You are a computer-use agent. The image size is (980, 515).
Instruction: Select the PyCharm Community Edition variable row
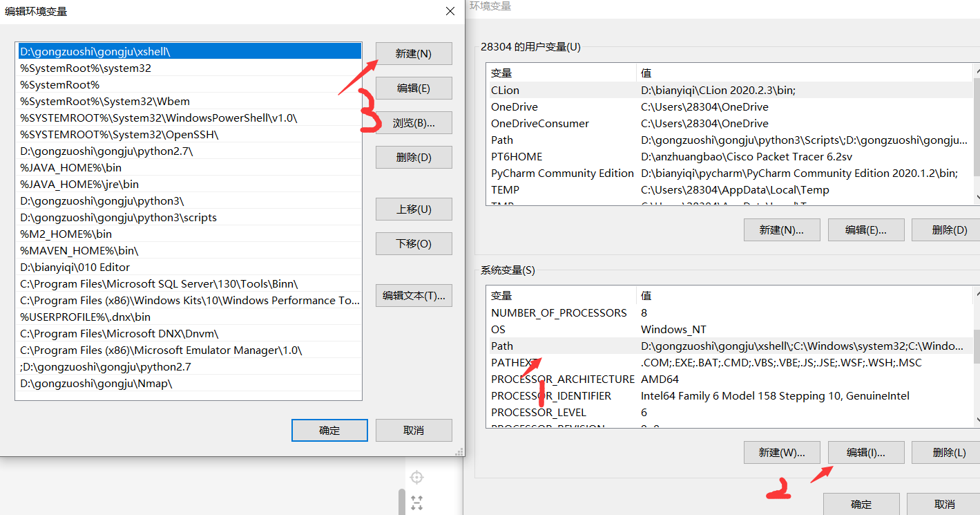(x=729, y=173)
